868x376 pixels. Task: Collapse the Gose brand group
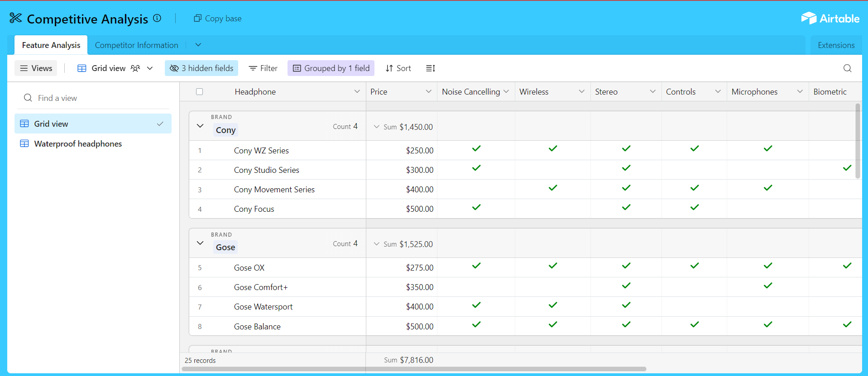pyautogui.click(x=200, y=243)
